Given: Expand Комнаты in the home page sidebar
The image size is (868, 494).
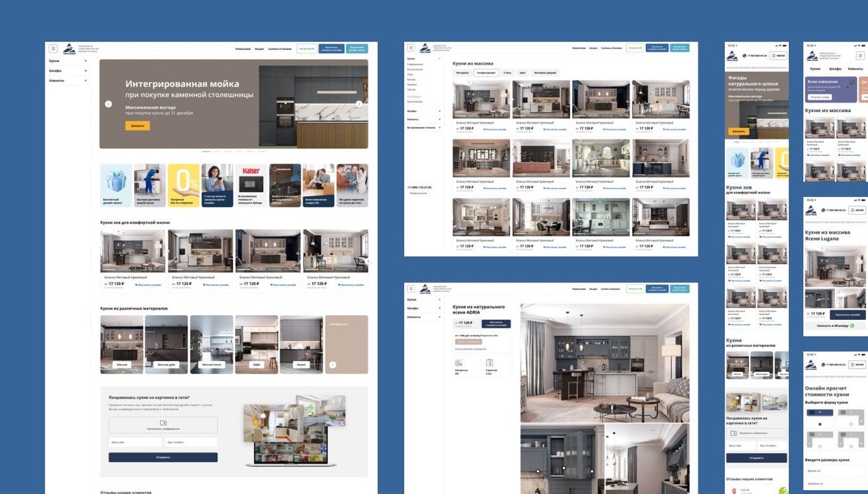Looking at the screenshot, I should coord(86,80).
